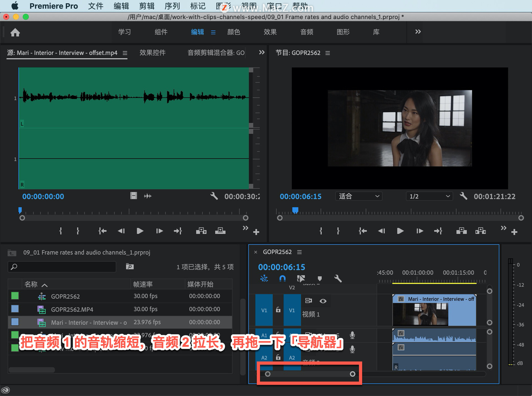Click the Lift button in the Program monitor
The image size is (532, 396).
(461, 231)
